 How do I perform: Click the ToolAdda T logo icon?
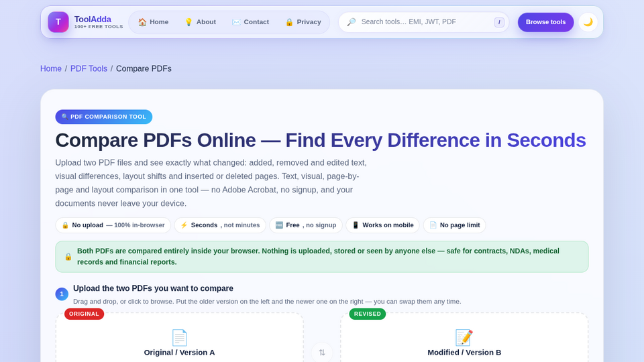point(58,22)
